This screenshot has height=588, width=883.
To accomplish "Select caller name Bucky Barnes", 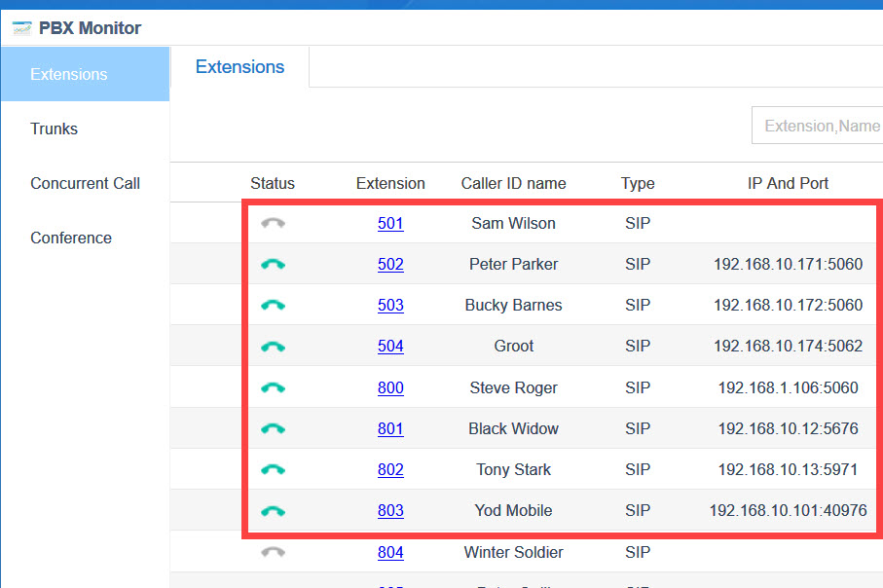I will (x=514, y=306).
